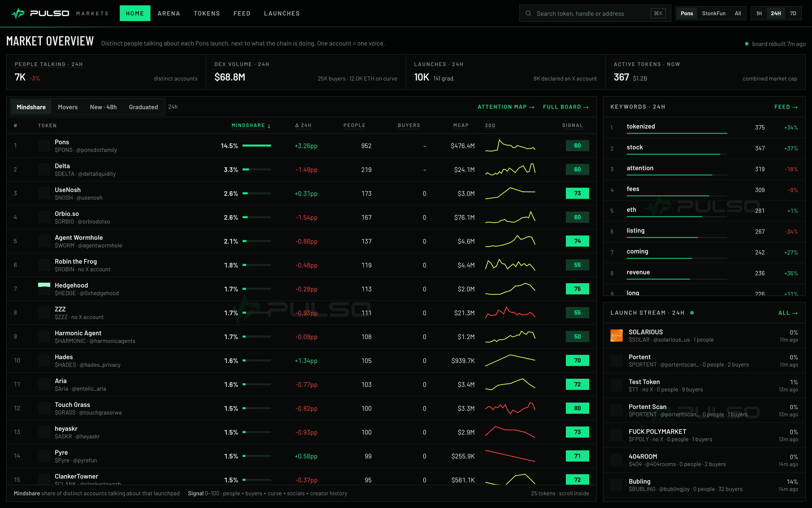Image resolution: width=812 pixels, height=508 pixels.
Task: Open 404ROOM launch entry
Action: 704,460
